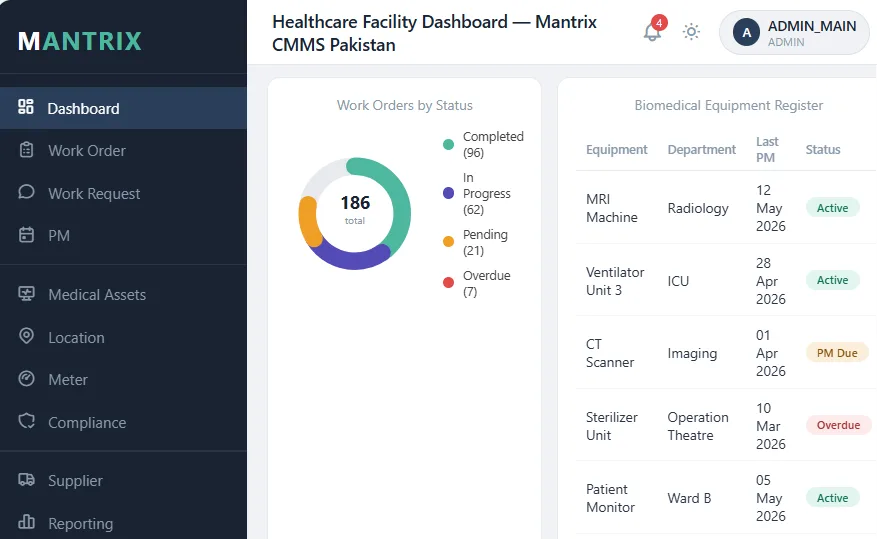Open the Compliance section
The width and height of the screenshot is (877, 539).
coord(123,422)
